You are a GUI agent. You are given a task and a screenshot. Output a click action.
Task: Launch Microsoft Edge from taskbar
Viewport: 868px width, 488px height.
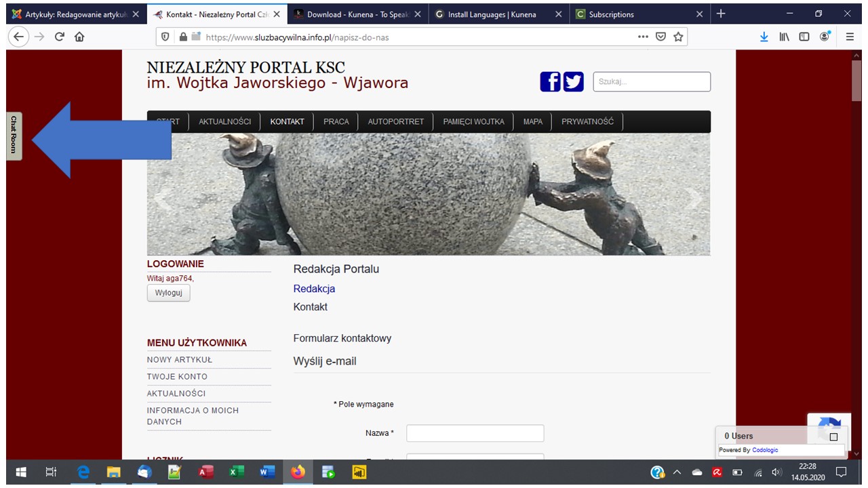[x=83, y=472]
